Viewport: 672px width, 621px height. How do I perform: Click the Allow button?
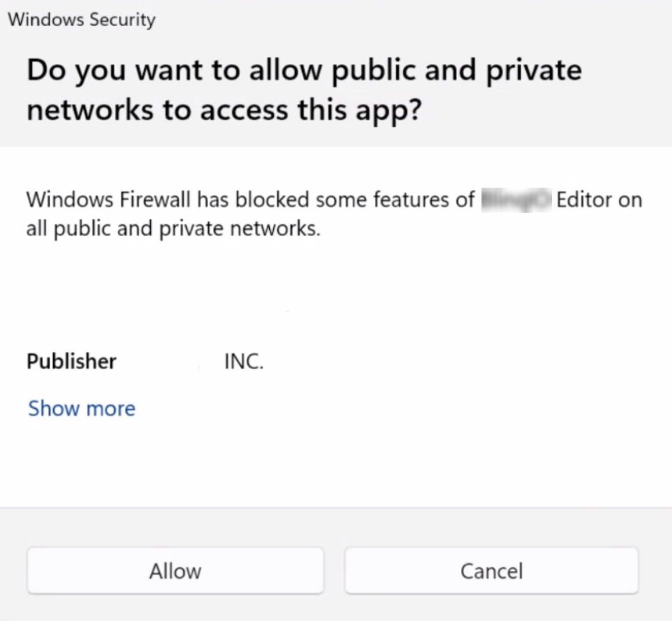(x=175, y=571)
